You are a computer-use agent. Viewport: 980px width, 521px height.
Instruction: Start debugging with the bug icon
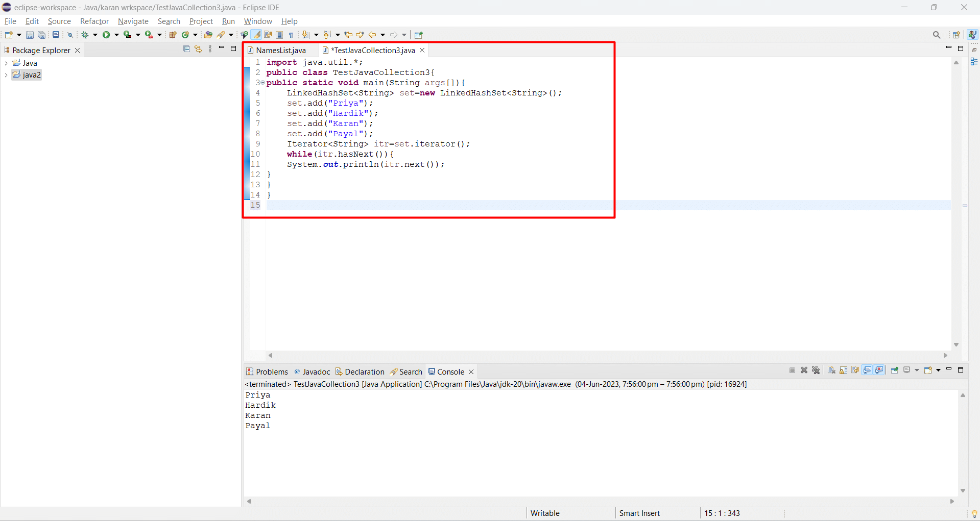pyautogui.click(x=85, y=35)
